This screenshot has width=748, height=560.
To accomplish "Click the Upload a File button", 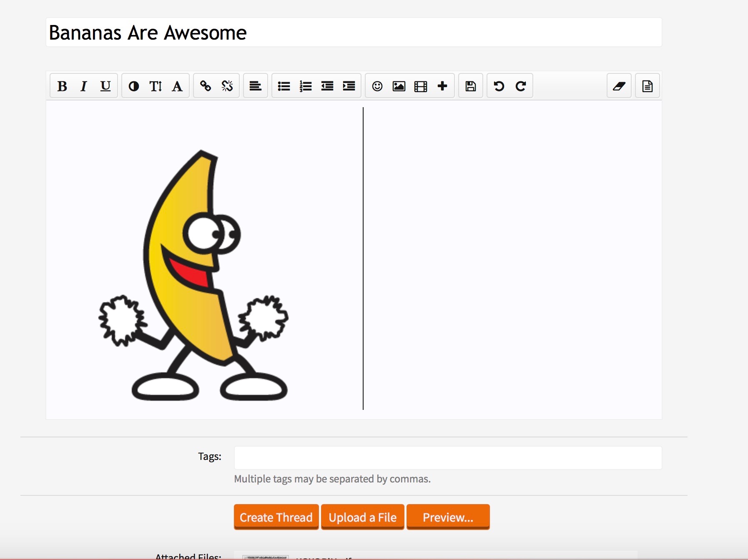I will tap(362, 517).
